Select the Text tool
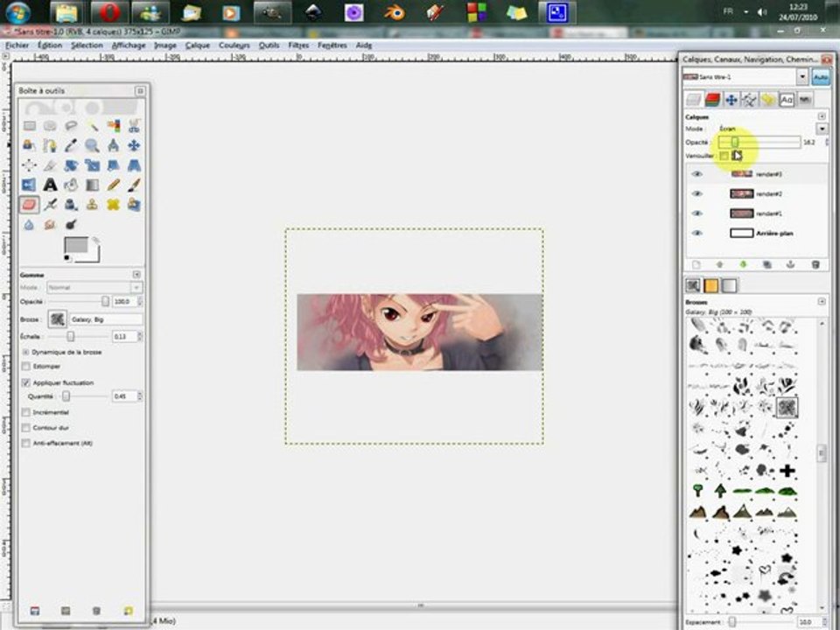Screen dimensions: 840x630 [50, 185]
